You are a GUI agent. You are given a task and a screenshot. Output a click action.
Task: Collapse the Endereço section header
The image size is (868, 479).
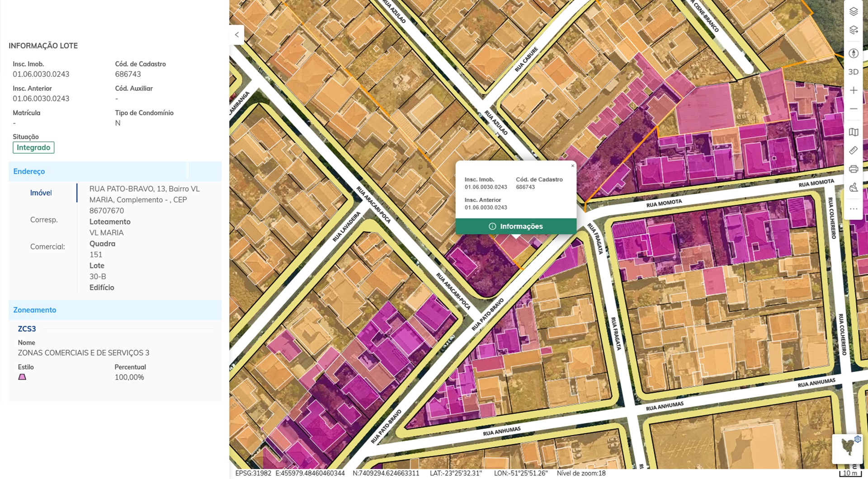[x=115, y=171]
